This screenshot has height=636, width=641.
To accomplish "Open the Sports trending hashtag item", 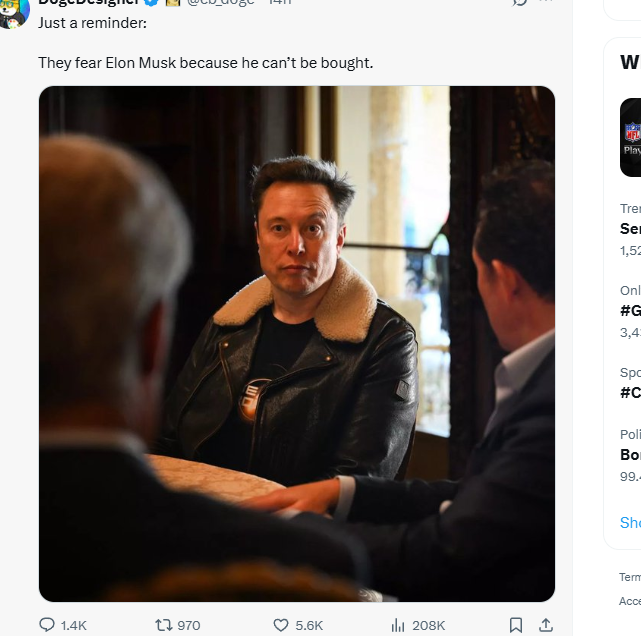I will point(630,391).
